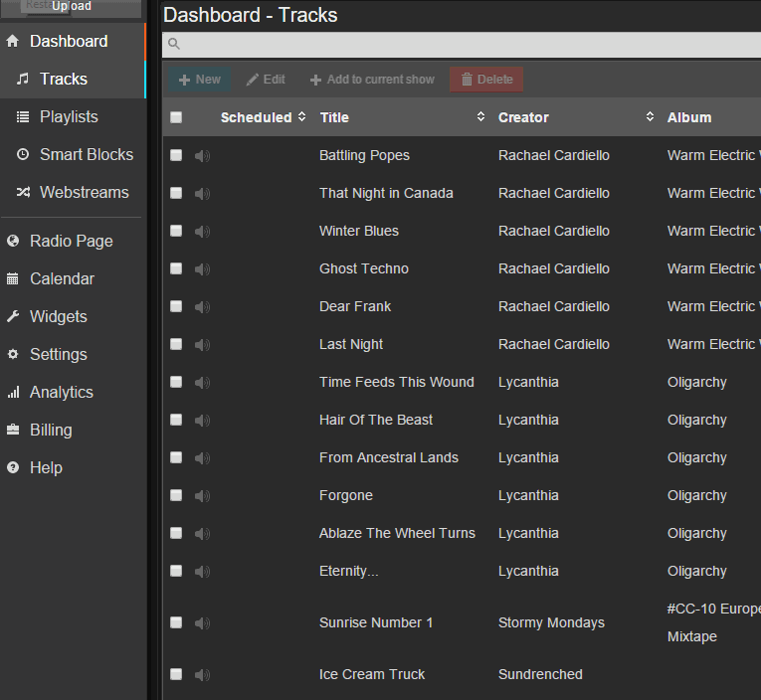This screenshot has width=761, height=700.
Task: Click speaker icon for Forgone
Action: 202,496
